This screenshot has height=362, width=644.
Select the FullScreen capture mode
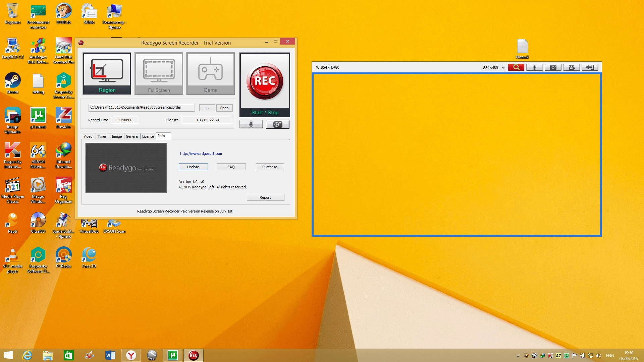click(159, 73)
